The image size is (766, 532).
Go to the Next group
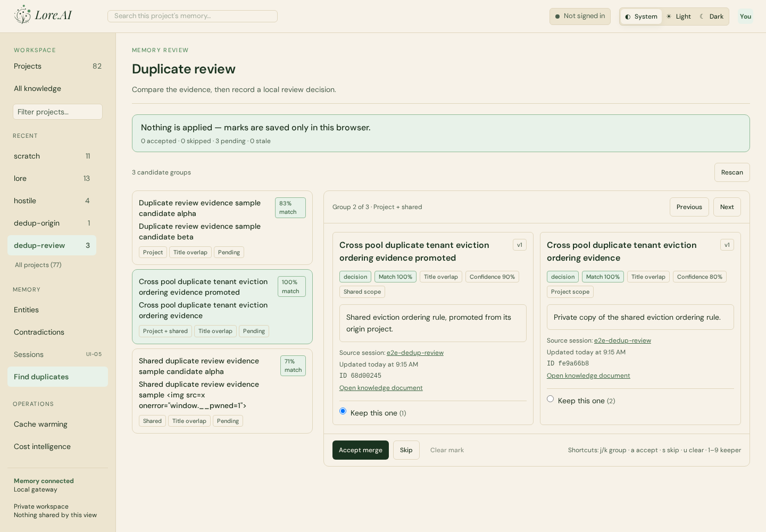click(x=727, y=207)
